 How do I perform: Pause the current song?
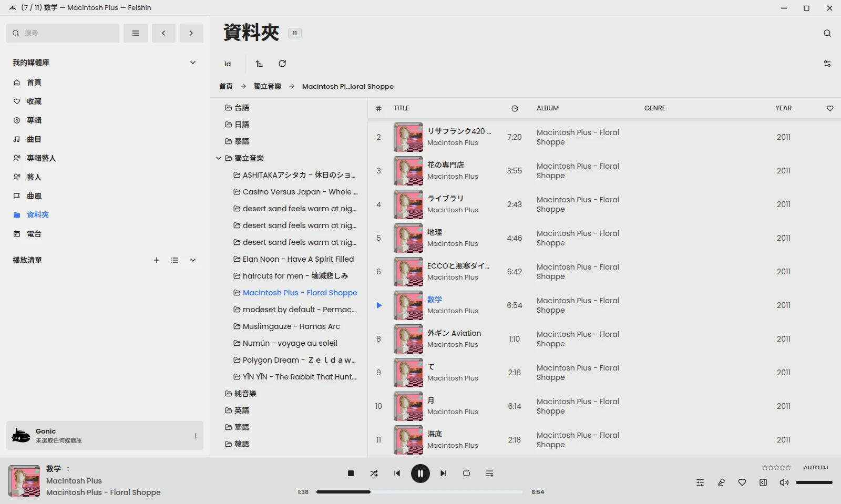[x=420, y=474]
